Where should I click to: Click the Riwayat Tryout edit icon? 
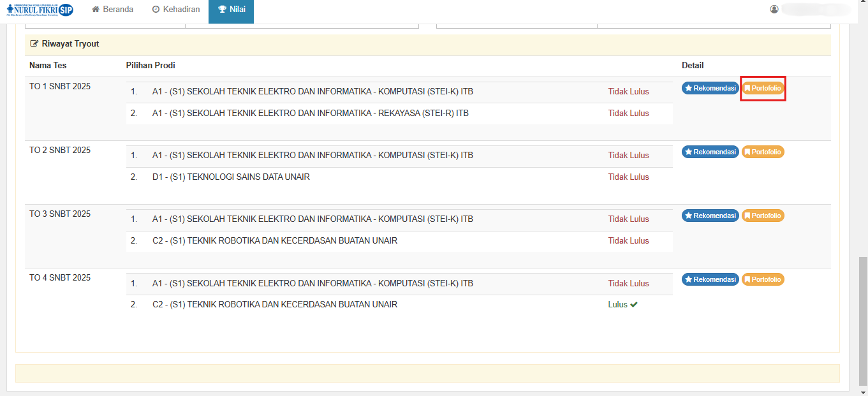[34, 44]
